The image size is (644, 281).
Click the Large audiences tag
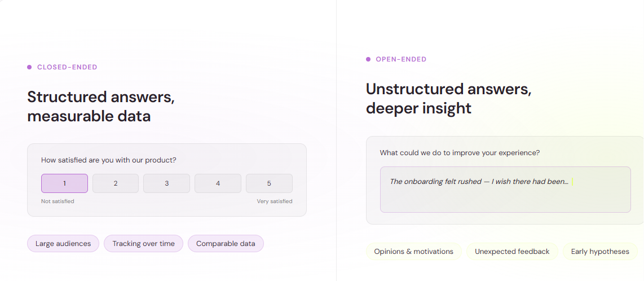click(x=63, y=244)
